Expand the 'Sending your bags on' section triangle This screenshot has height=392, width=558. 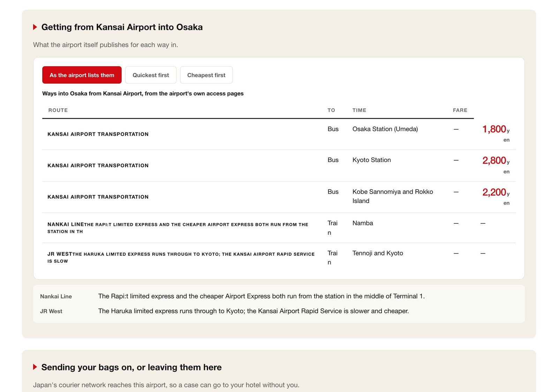[35, 367]
